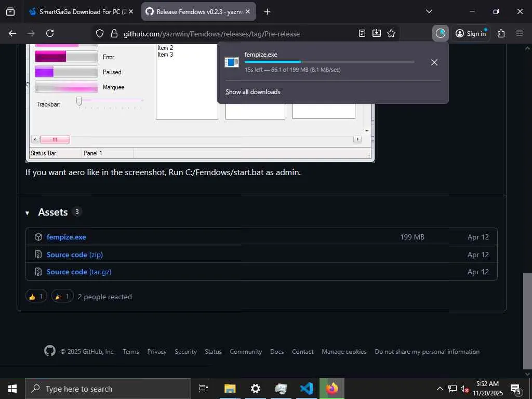This screenshot has width=532, height=399.
Task: Open Task View on the taskbar
Action: pyautogui.click(x=204, y=389)
